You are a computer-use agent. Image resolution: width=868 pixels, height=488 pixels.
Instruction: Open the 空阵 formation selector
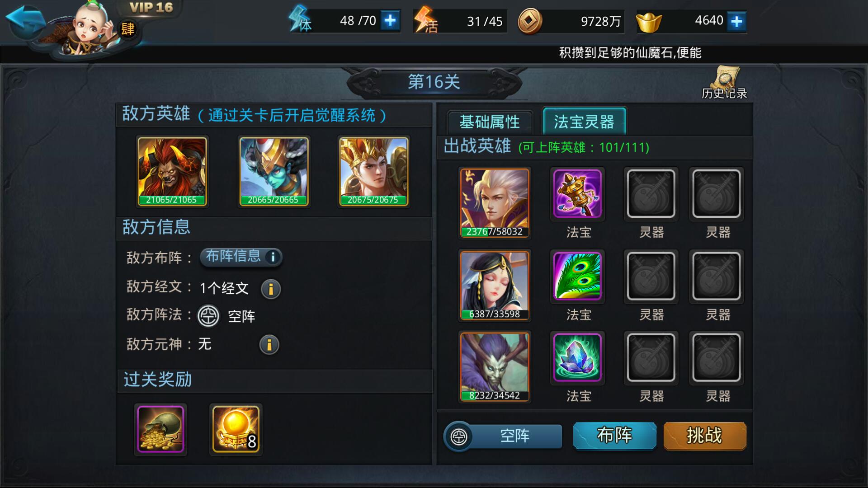click(x=503, y=436)
